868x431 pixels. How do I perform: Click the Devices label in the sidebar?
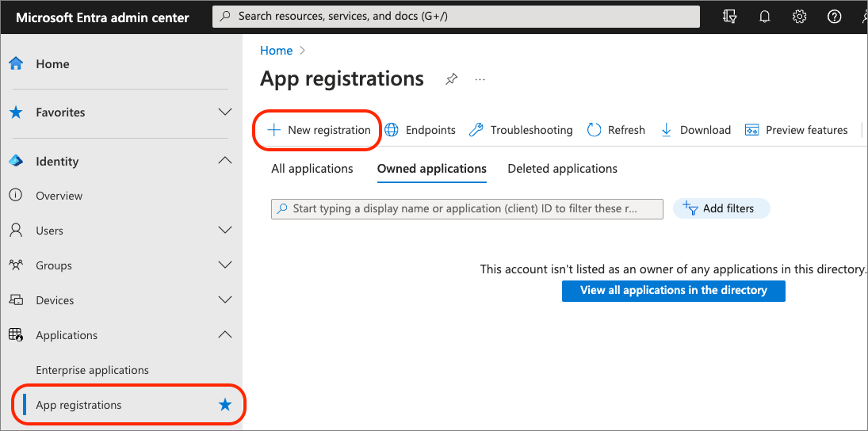[55, 300]
